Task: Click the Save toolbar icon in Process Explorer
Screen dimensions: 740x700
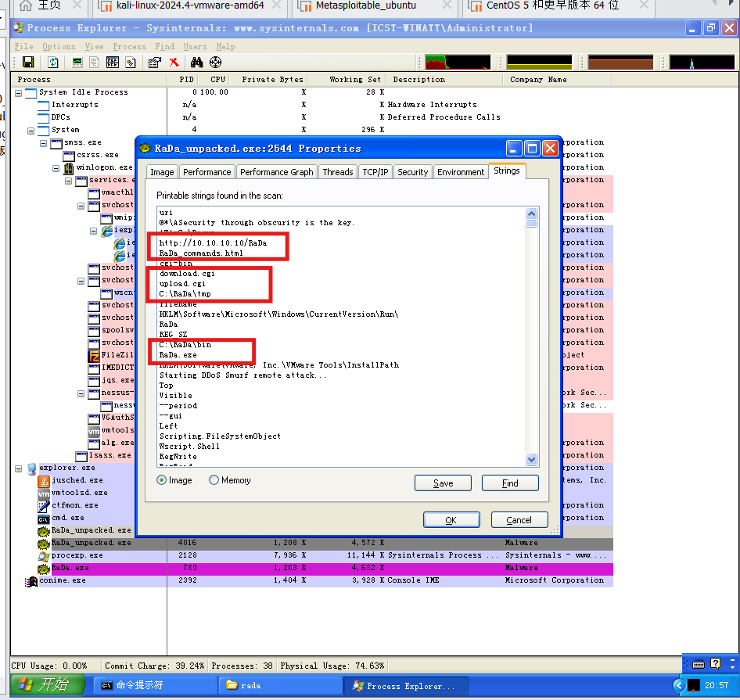Action: point(28,63)
